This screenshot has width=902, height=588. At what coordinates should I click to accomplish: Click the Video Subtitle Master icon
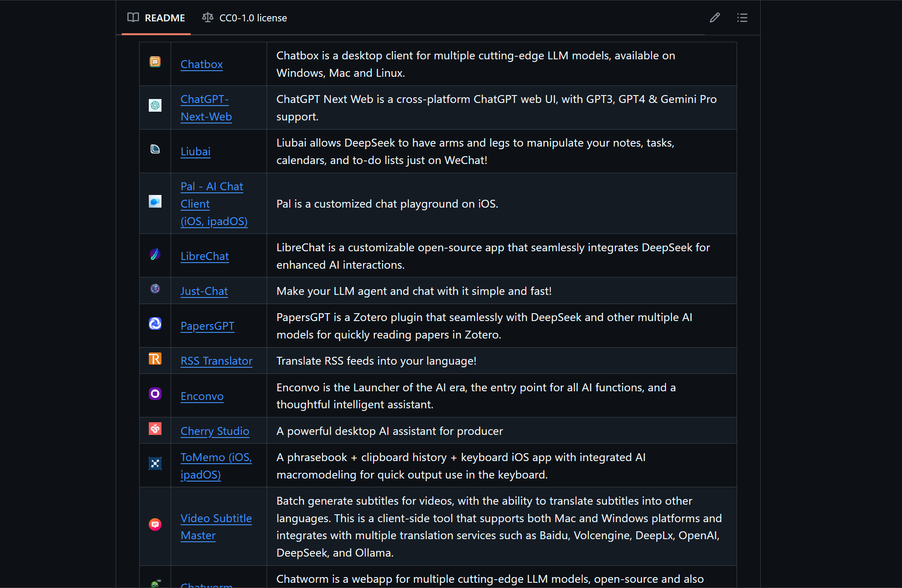pos(155,524)
